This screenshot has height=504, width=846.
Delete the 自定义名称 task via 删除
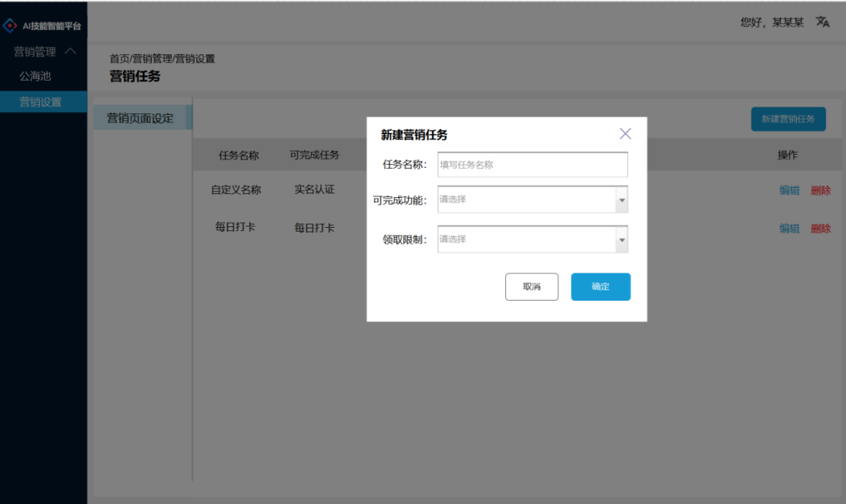pos(821,189)
